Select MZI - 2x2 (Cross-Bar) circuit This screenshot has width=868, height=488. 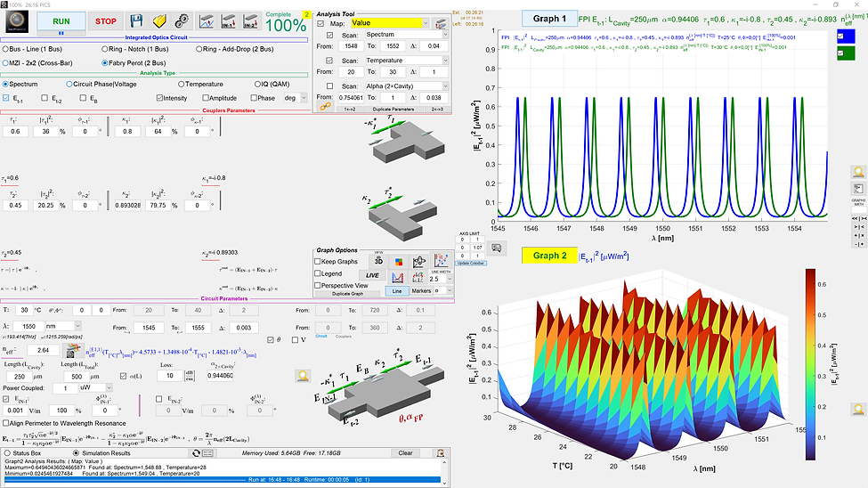pyautogui.click(x=5, y=63)
